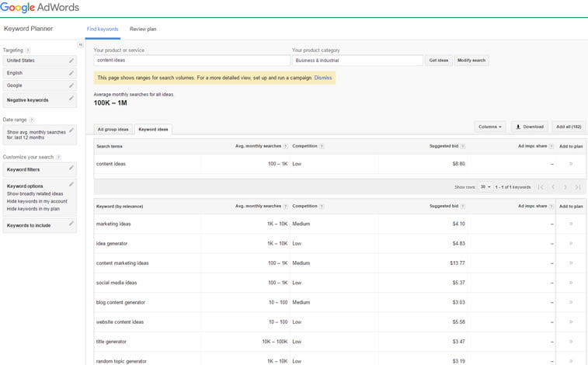588x365 pixels.
Task: Help icon beside Search terms Competition header
Action: [322, 146]
